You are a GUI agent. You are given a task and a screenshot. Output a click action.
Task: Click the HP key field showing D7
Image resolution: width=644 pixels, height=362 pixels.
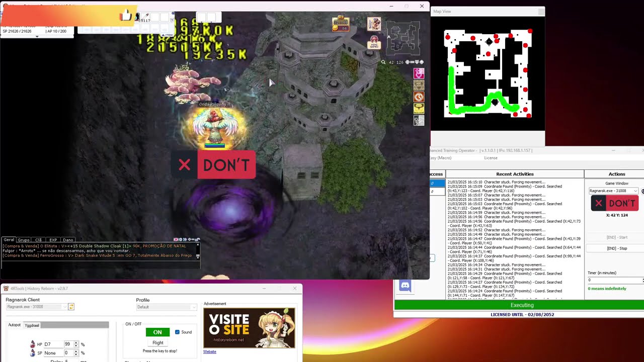(53, 344)
